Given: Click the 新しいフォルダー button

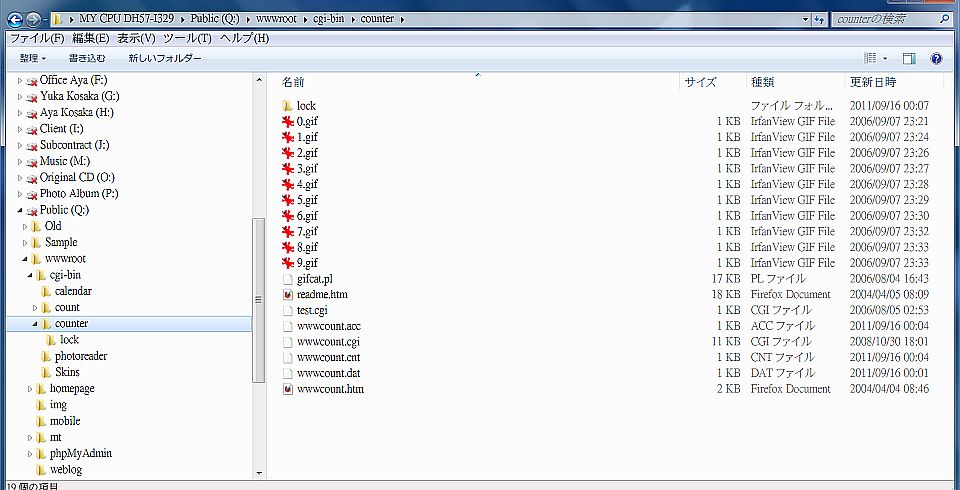Looking at the screenshot, I should 164,59.
